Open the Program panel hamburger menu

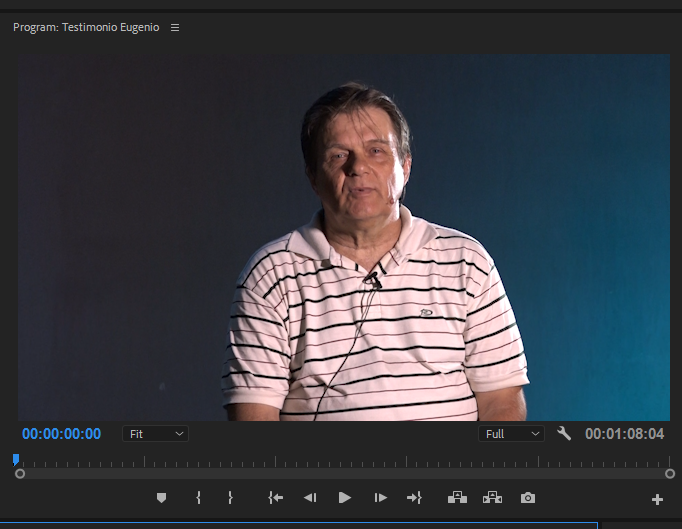pos(175,28)
